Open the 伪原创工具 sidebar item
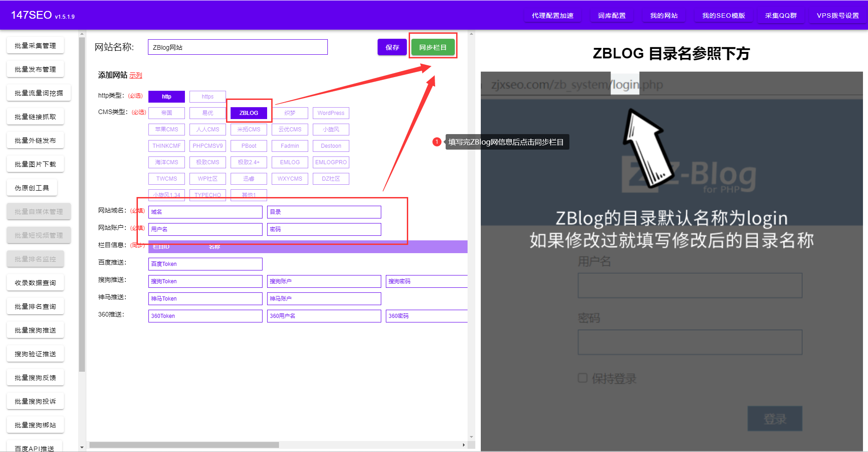The image size is (868, 452). tap(32, 188)
